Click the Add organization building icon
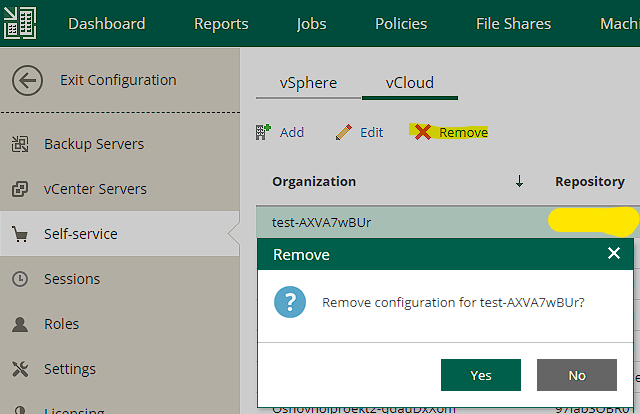Viewport: 640px width, 414px height. [263, 132]
